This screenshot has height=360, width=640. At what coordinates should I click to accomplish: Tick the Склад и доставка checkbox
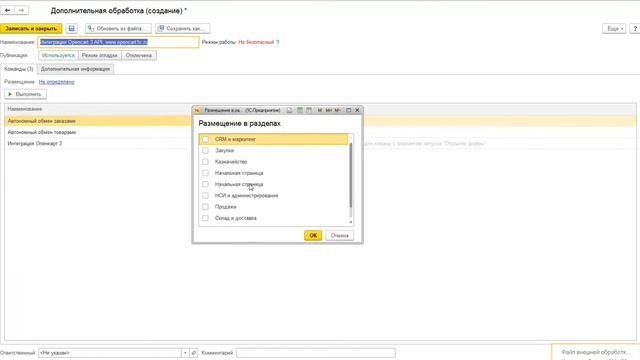(205, 218)
